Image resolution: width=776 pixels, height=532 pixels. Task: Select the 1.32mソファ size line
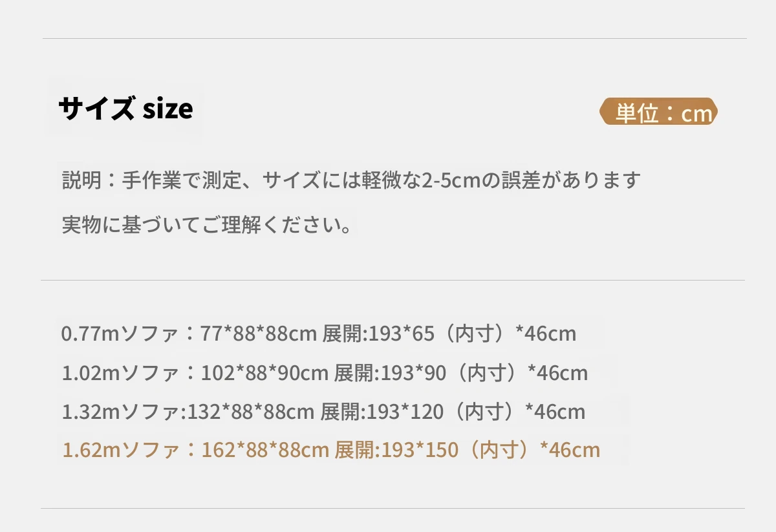coord(323,412)
